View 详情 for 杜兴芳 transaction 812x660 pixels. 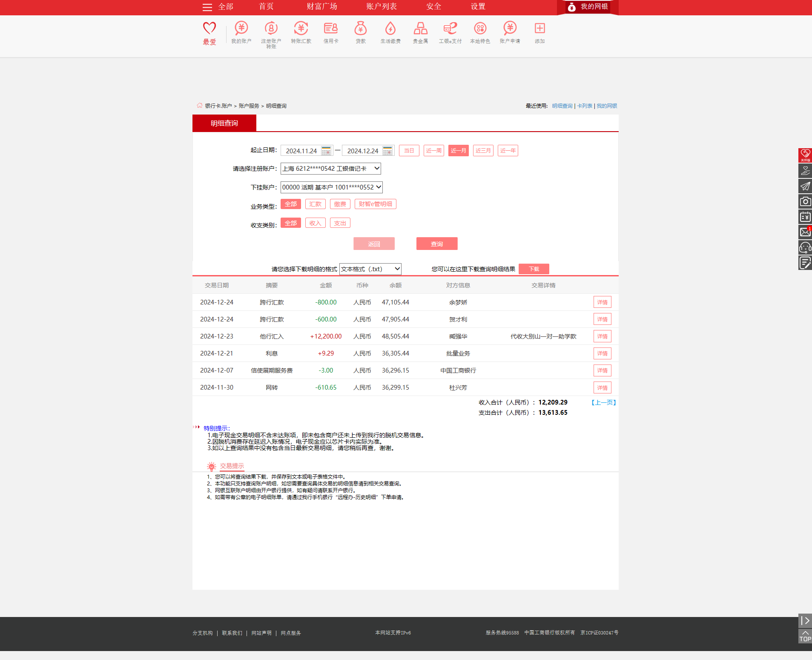pos(603,387)
